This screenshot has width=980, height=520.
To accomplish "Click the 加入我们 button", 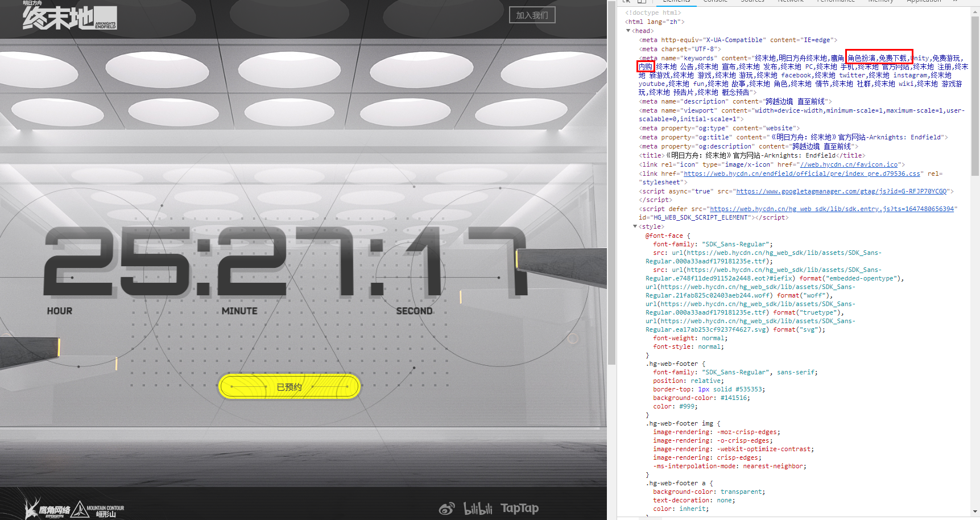I will pos(532,15).
